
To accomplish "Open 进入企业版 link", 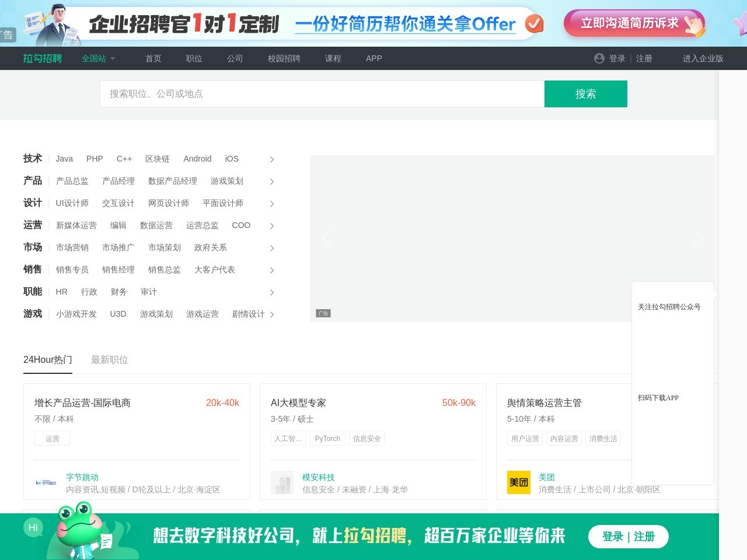I will coord(703,58).
